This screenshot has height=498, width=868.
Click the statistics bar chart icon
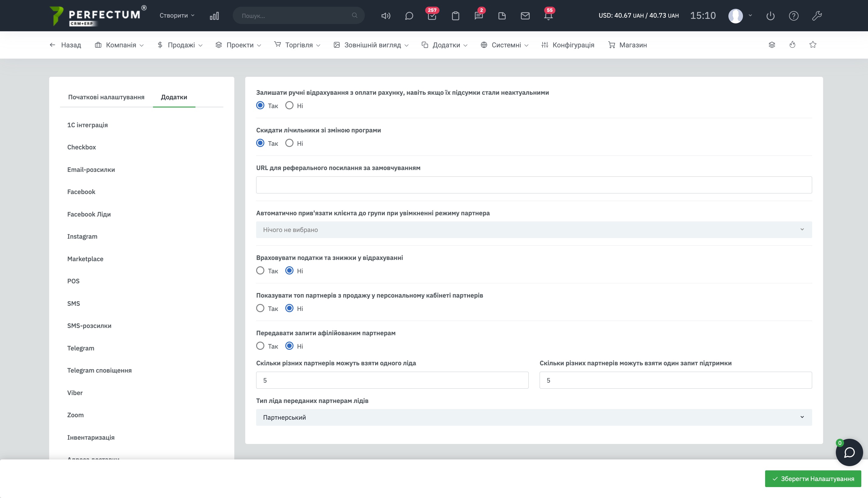(x=214, y=16)
